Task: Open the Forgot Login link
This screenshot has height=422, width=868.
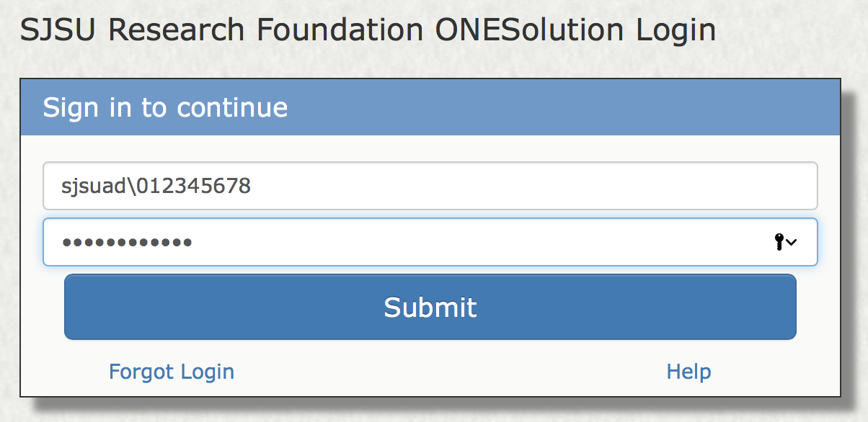Action: click(171, 372)
